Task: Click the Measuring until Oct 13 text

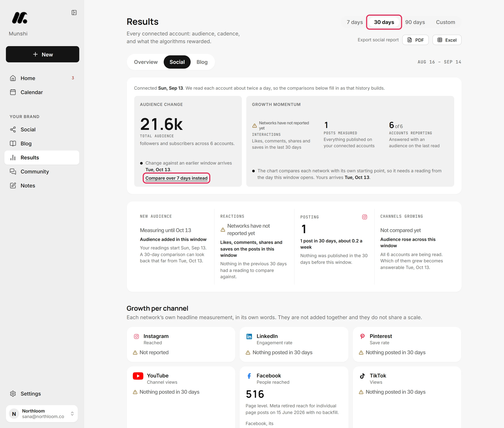Action: coord(165,230)
